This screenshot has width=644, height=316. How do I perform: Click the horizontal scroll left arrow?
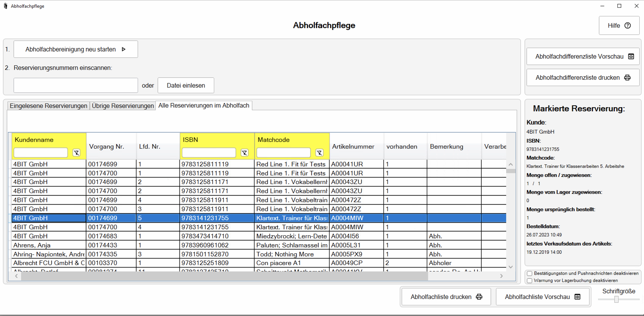pos(17,276)
